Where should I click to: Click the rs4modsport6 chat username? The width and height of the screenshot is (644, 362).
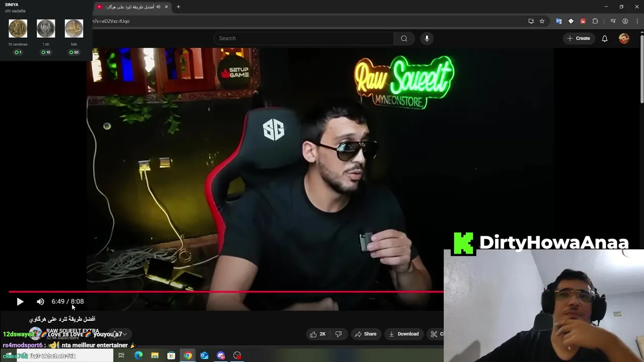tap(24, 345)
